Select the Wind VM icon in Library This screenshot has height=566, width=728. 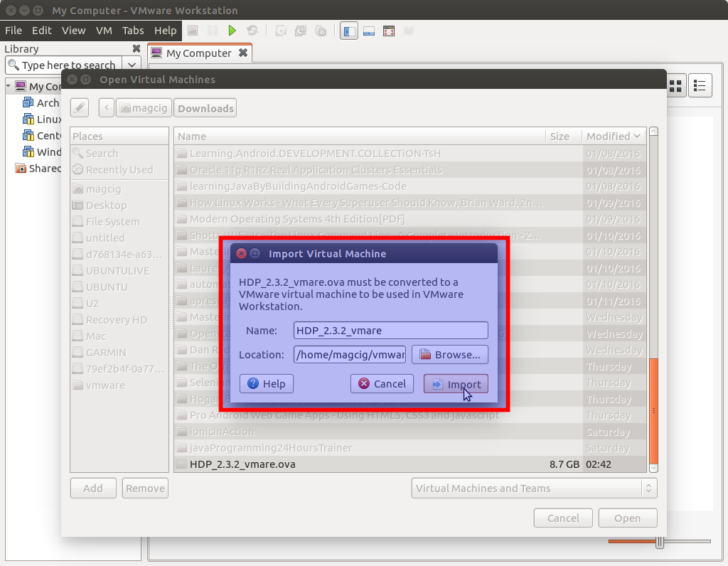click(x=28, y=152)
